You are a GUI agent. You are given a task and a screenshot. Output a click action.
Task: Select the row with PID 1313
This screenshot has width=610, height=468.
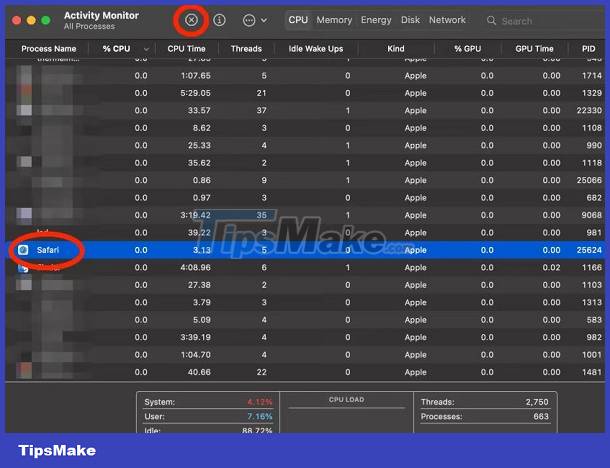pyautogui.click(x=305, y=302)
